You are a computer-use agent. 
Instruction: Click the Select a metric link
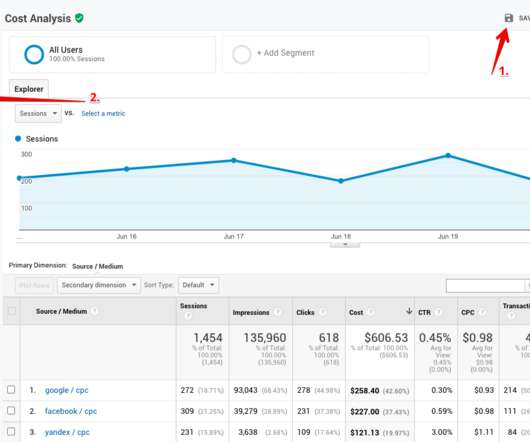tap(103, 114)
